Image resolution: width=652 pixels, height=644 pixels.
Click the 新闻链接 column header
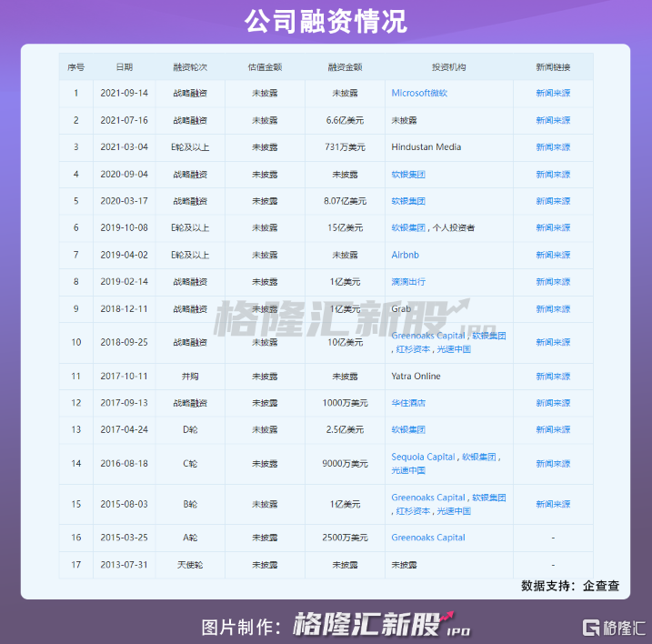tap(553, 67)
